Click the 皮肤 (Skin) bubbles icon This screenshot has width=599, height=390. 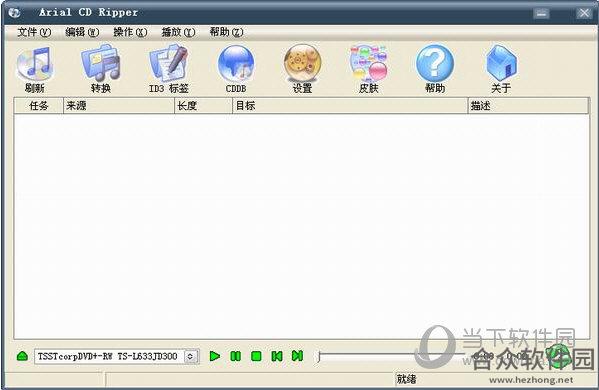pos(369,63)
